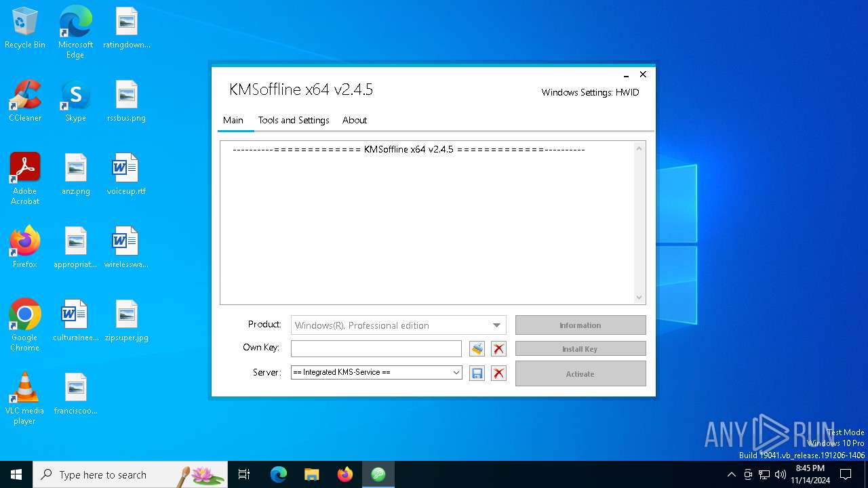Open Microsoft Edge from the taskbar
Screen dimensions: 868x488
[279, 474]
